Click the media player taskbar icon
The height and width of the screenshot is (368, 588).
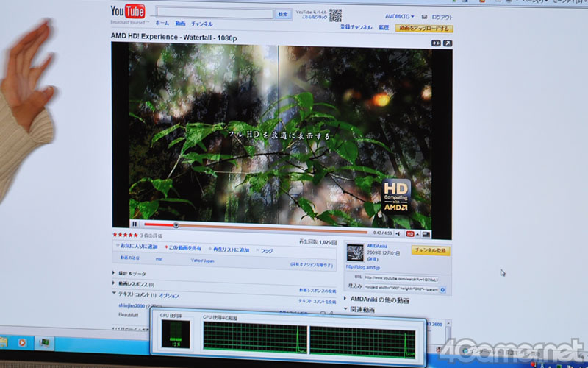click(22, 342)
